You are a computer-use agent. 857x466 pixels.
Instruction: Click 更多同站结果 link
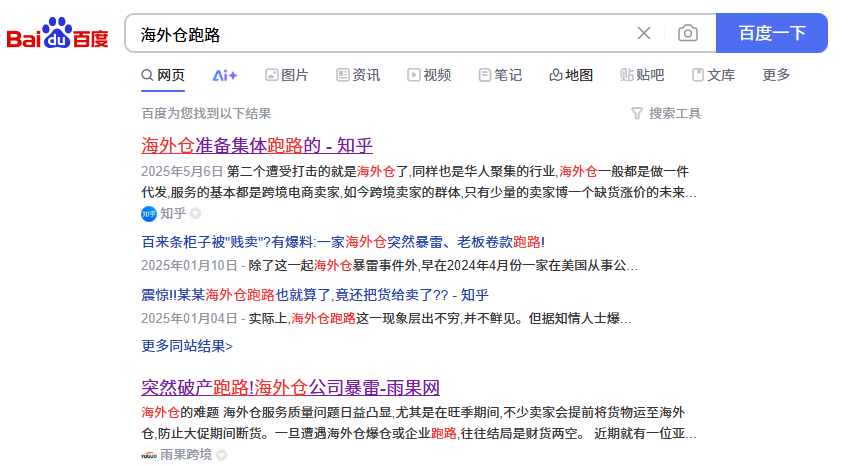coord(187,346)
